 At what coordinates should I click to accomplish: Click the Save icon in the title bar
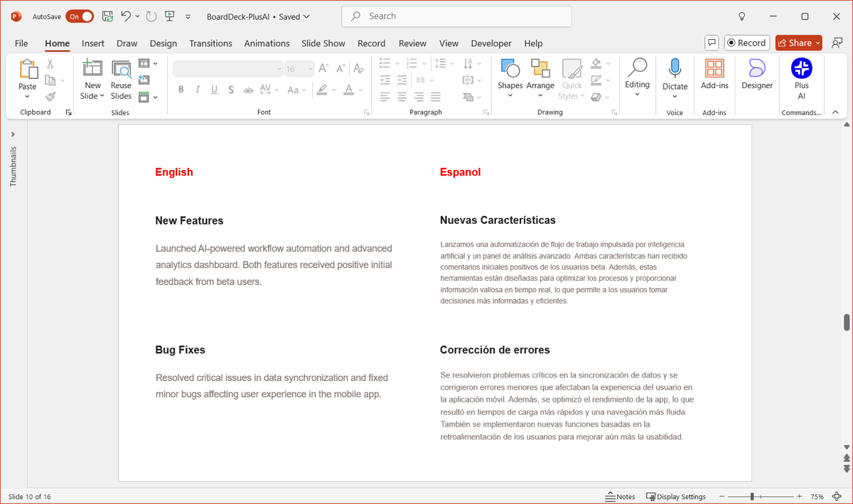coord(107,16)
